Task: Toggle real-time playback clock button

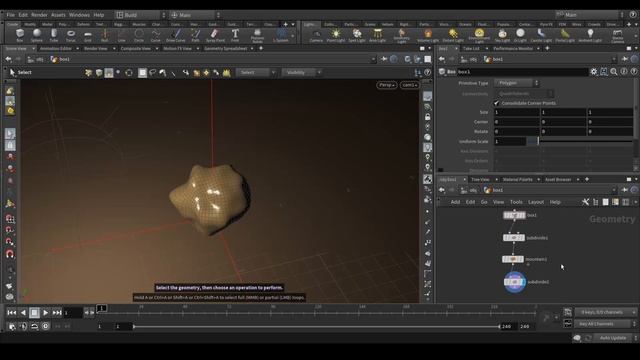Action: coord(46,326)
